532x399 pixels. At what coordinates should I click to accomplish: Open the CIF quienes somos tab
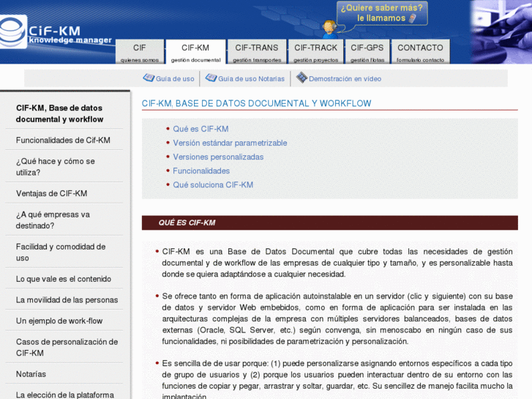tap(140, 52)
